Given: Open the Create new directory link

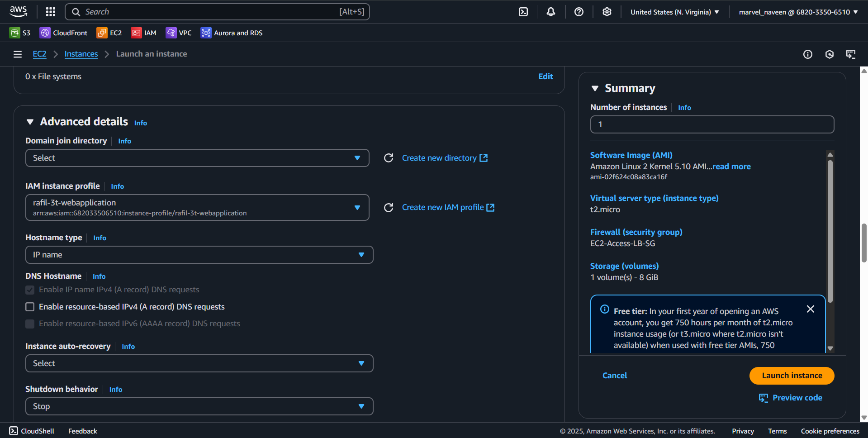Looking at the screenshot, I should [x=439, y=158].
